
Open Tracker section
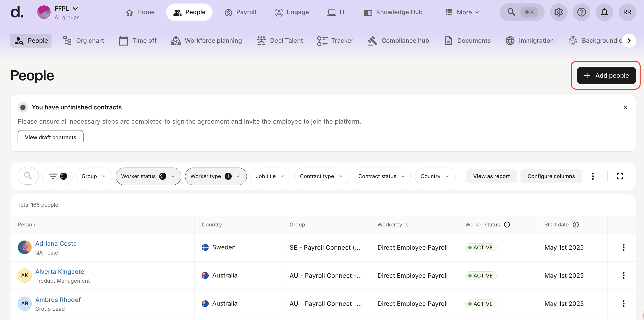[x=335, y=41]
